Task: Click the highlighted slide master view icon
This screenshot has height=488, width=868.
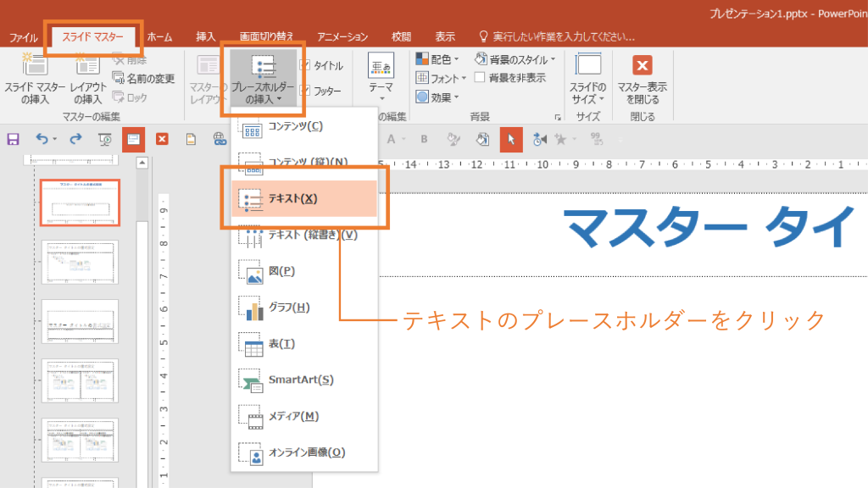Action: (x=133, y=139)
